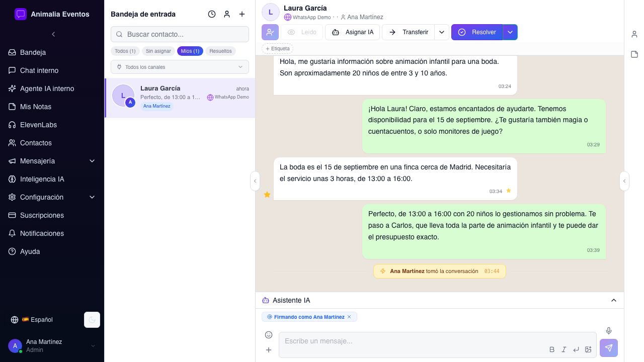Open the Transferir dropdown arrow

pos(442,32)
